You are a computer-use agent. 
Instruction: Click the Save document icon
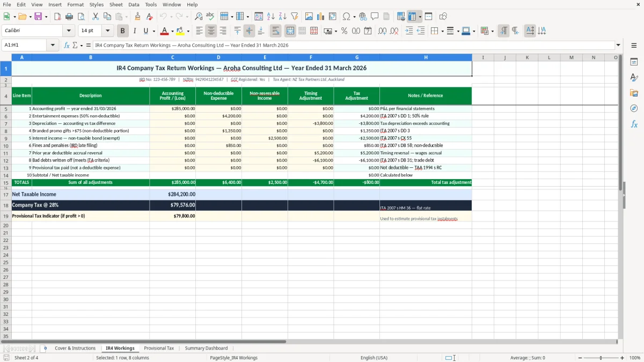click(38, 17)
